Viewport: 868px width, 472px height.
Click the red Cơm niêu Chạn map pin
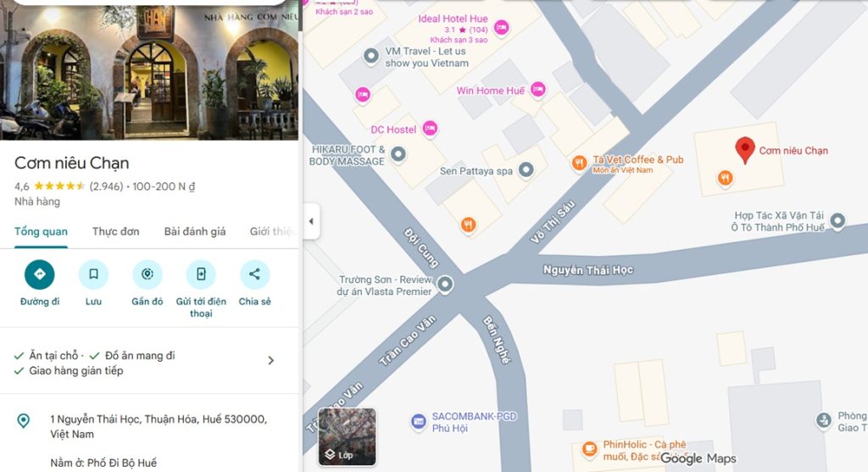tap(745, 151)
